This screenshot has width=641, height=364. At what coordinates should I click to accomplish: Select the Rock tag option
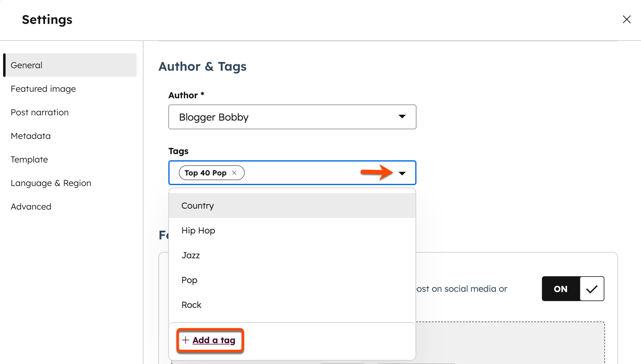tap(192, 305)
